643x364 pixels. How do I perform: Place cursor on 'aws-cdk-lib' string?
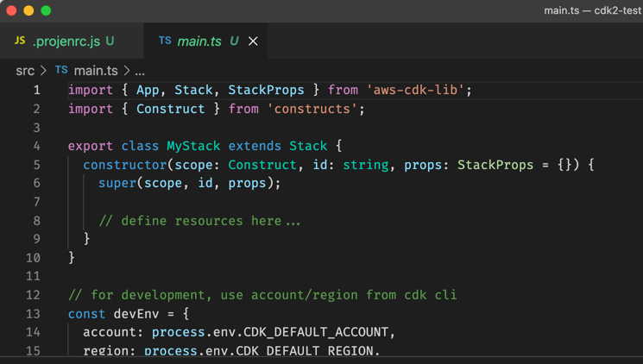click(x=415, y=91)
